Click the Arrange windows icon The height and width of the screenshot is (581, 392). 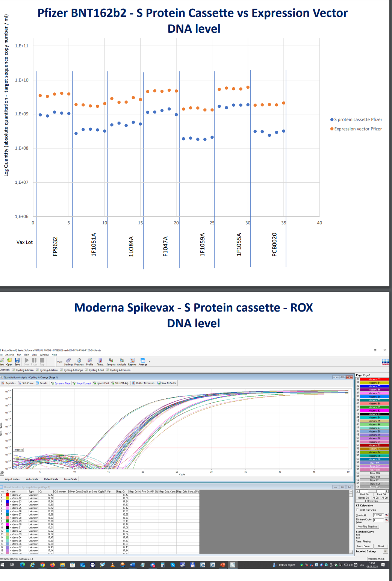[x=143, y=362]
